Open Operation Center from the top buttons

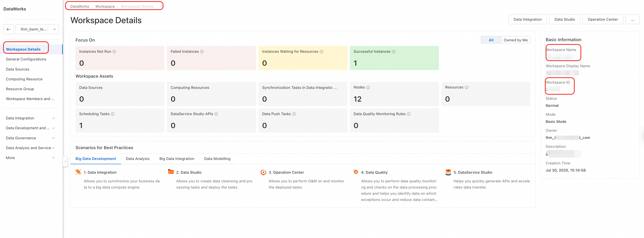pos(603,20)
